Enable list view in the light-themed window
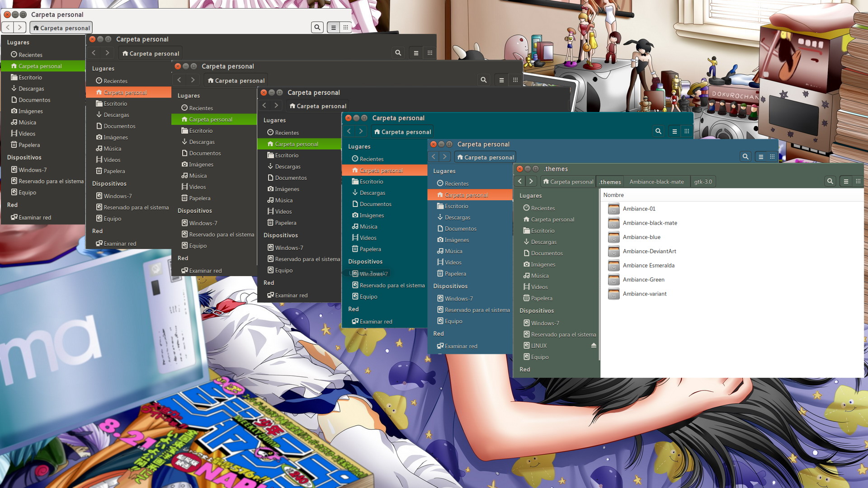 [333, 28]
